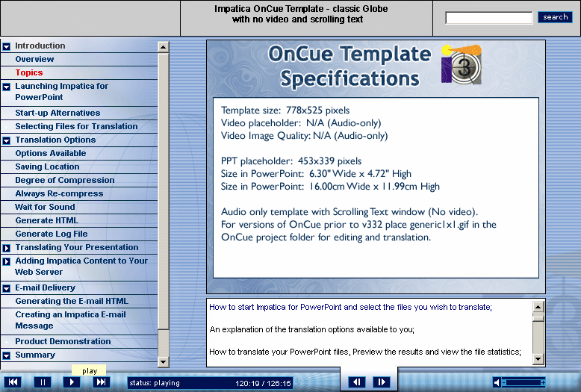Viewport: 581px width, 392px height.
Task: Focus the search input field
Action: 488,18
